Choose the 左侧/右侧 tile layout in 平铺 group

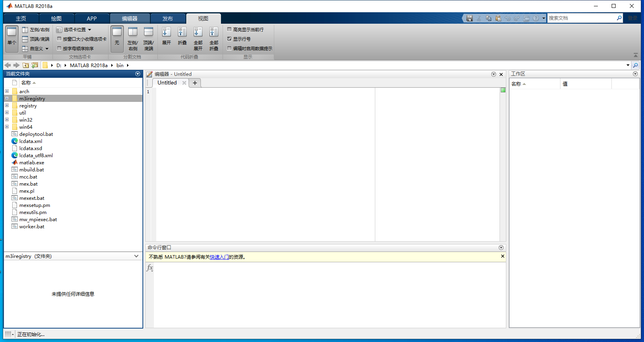pos(36,30)
